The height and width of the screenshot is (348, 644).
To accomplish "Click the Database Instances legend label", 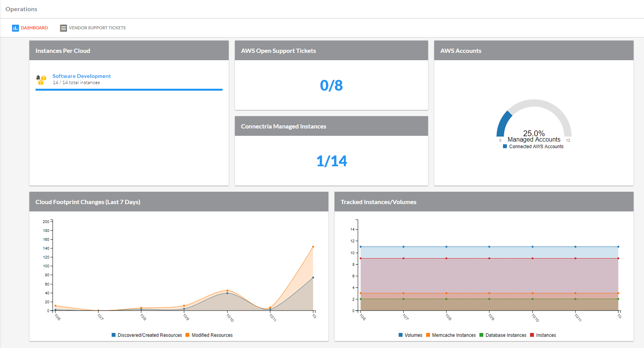I will (x=506, y=335).
